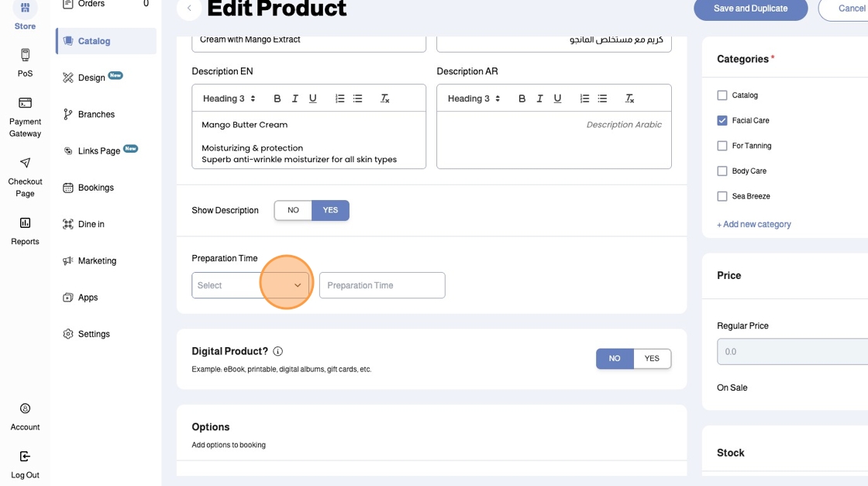Apply bold in Description EN editor

277,98
